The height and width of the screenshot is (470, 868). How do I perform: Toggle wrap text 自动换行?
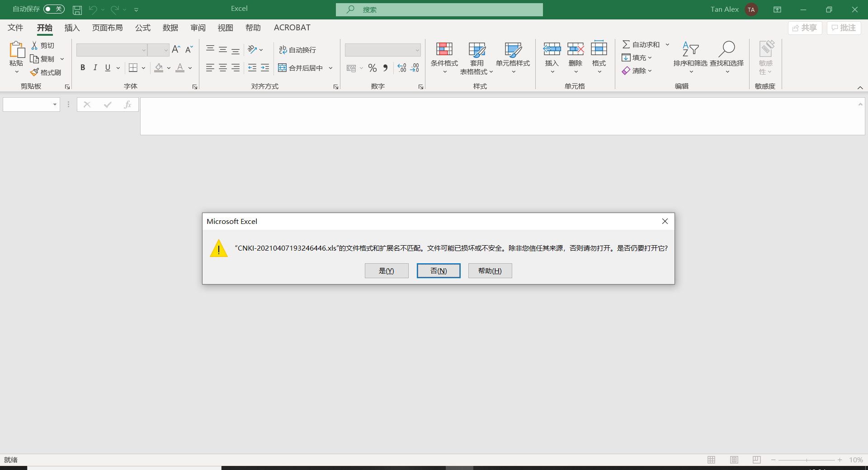pyautogui.click(x=297, y=50)
